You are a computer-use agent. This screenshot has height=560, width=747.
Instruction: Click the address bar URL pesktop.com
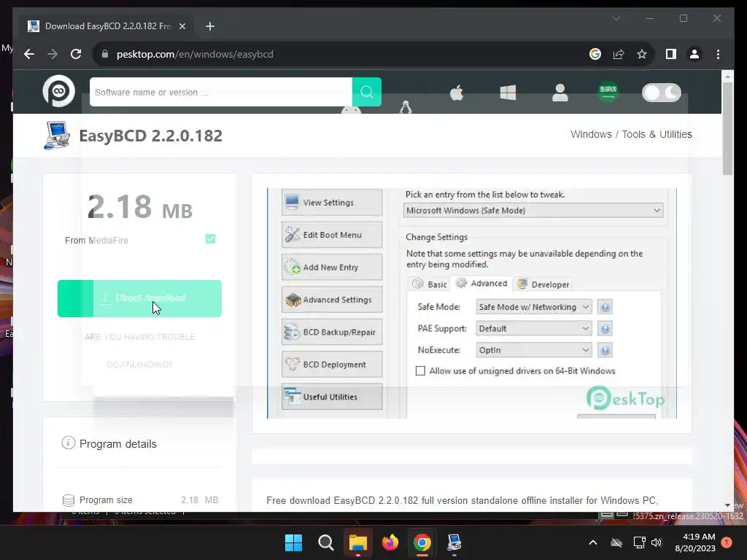[195, 54]
